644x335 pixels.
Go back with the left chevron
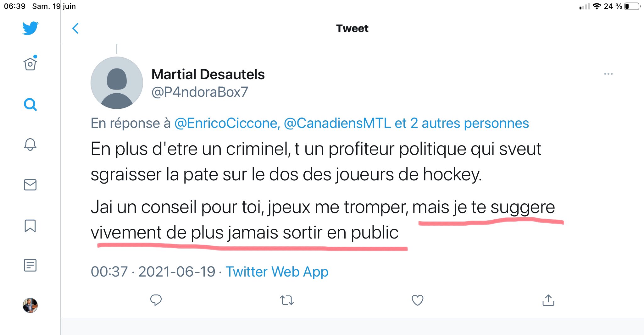tap(75, 28)
